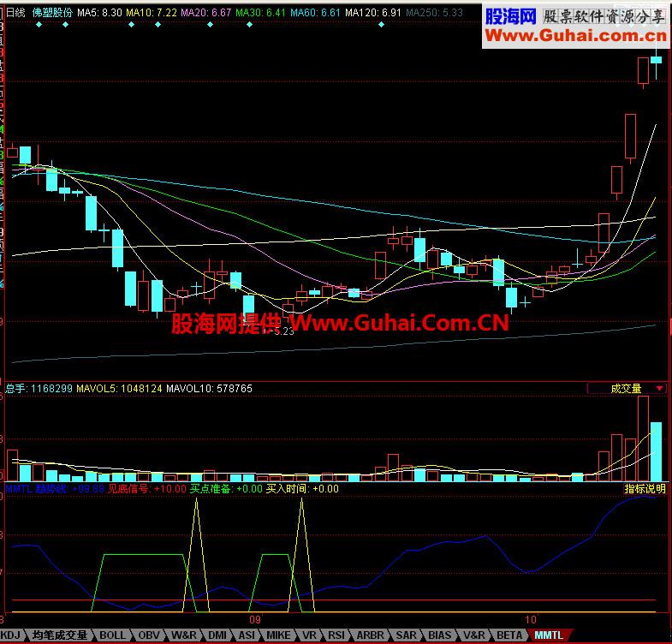Open the W&R indicator tab
672x644 pixels.
(x=184, y=635)
